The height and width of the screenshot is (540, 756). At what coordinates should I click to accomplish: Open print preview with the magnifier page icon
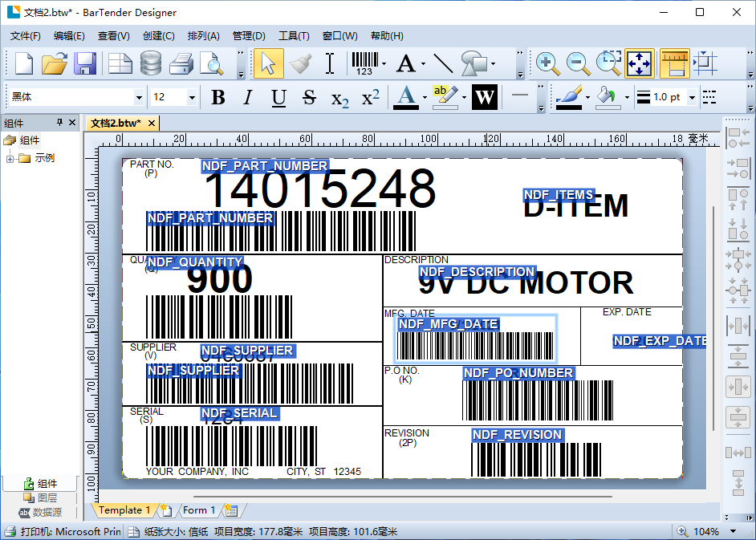pyautogui.click(x=212, y=63)
